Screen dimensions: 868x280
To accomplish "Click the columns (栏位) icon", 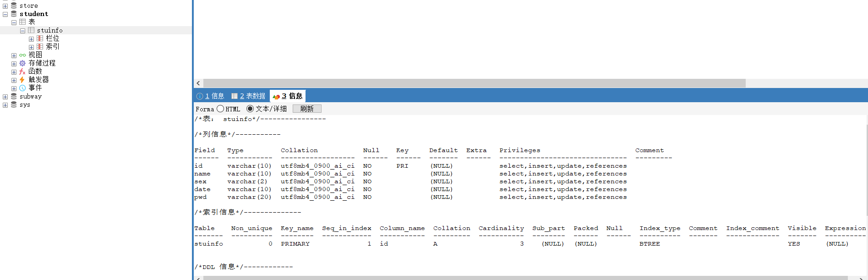I will [x=40, y=38].
